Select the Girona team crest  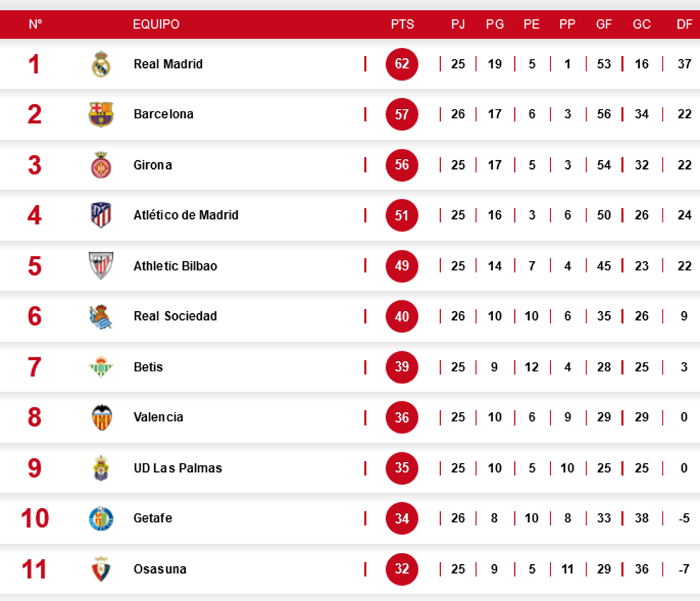(x=101, y=165)
